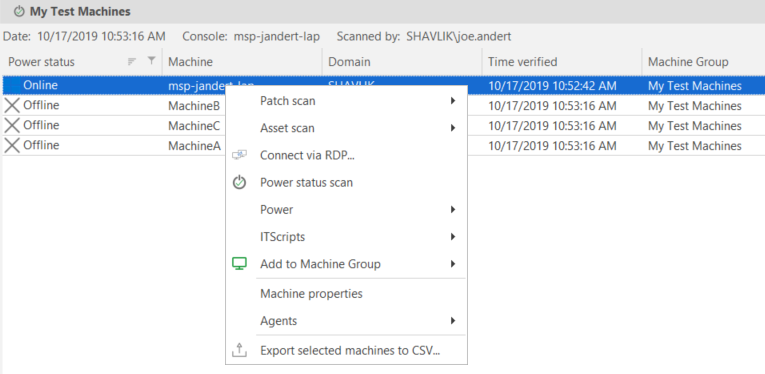
Task: Open the Power menu entry
Action: (x=346, y=210)
